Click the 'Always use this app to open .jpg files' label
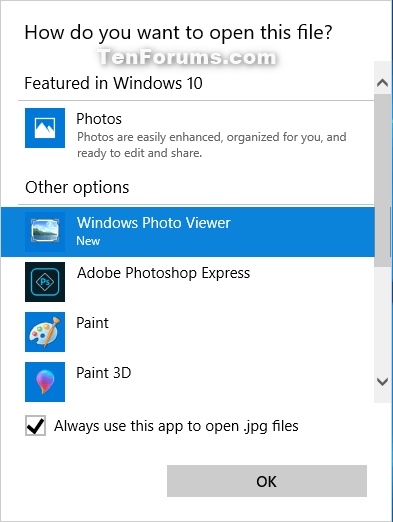Image resolution: width=393 pixels, height=522 pixels. 176,426
